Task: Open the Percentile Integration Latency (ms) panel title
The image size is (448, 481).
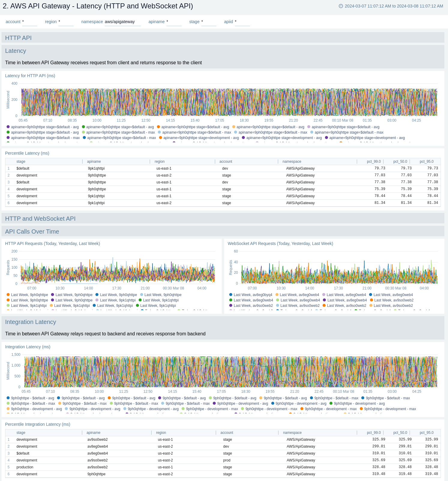Action: coord(38,424)
